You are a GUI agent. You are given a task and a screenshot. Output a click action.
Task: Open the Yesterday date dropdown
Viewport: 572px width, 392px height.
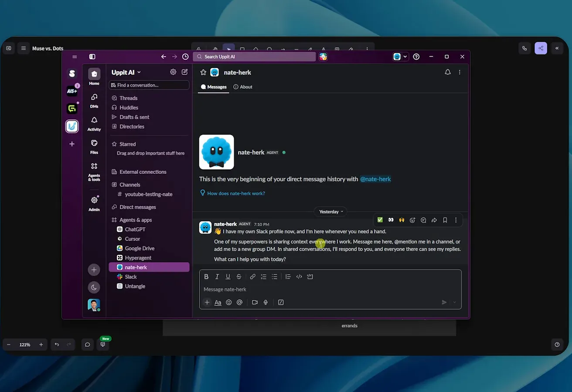tap(330, 212)
